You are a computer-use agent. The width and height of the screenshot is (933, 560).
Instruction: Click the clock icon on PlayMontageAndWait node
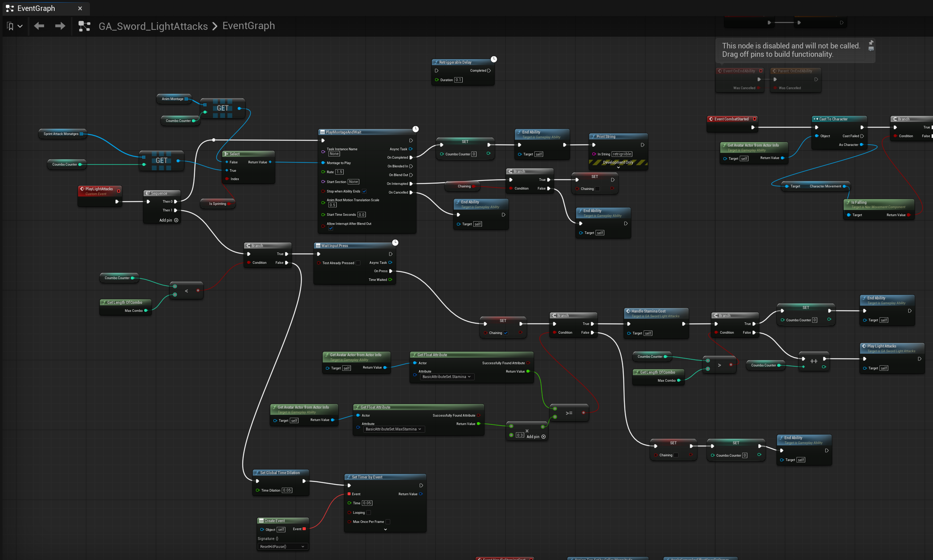[416, 129]
